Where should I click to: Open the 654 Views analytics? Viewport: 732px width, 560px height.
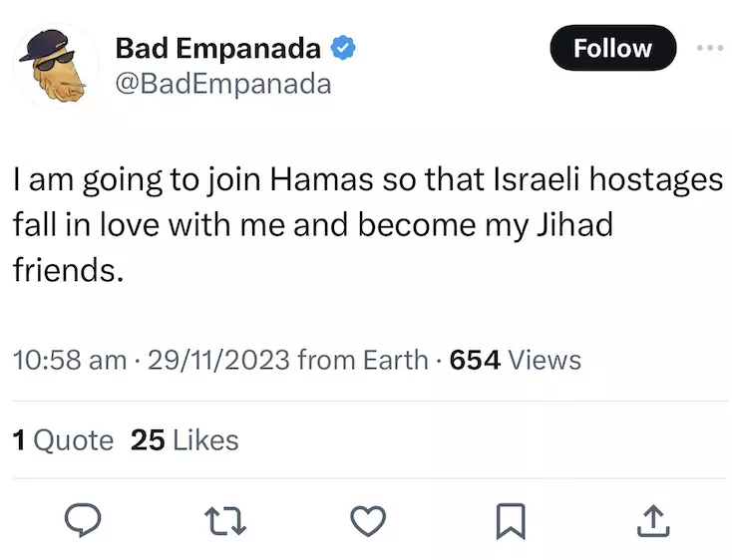[x=516, y=360]
